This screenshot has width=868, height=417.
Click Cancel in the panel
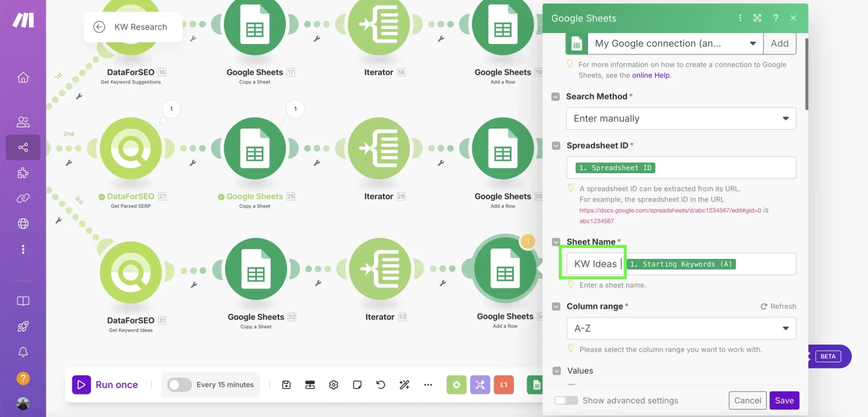point(748,400)
